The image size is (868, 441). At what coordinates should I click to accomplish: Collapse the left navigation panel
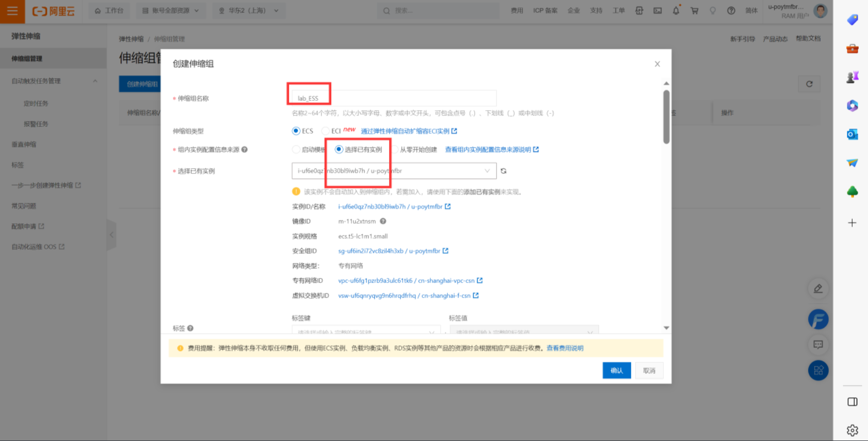click(112, 235)
